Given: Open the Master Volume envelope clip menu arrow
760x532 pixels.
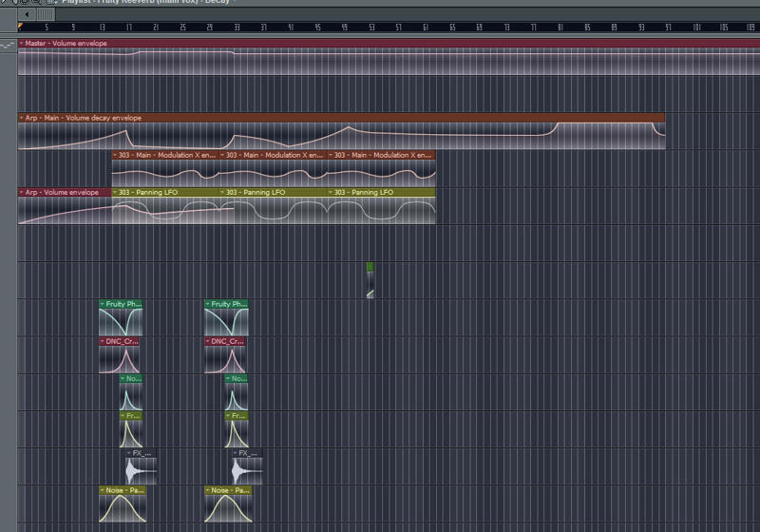Looking at the screenshot, I should (22, 44).
